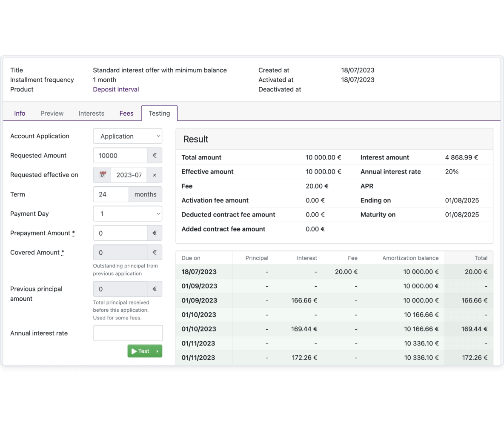Go to the Interests tab
504x422 pixels.
(91, 113)
